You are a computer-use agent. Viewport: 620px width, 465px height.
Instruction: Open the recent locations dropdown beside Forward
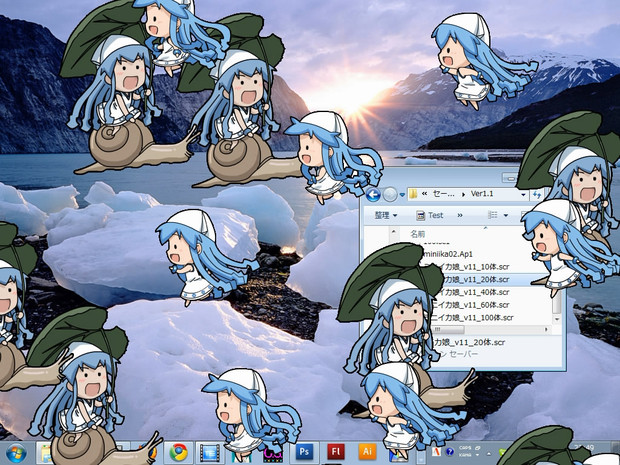tap(403, 195)
